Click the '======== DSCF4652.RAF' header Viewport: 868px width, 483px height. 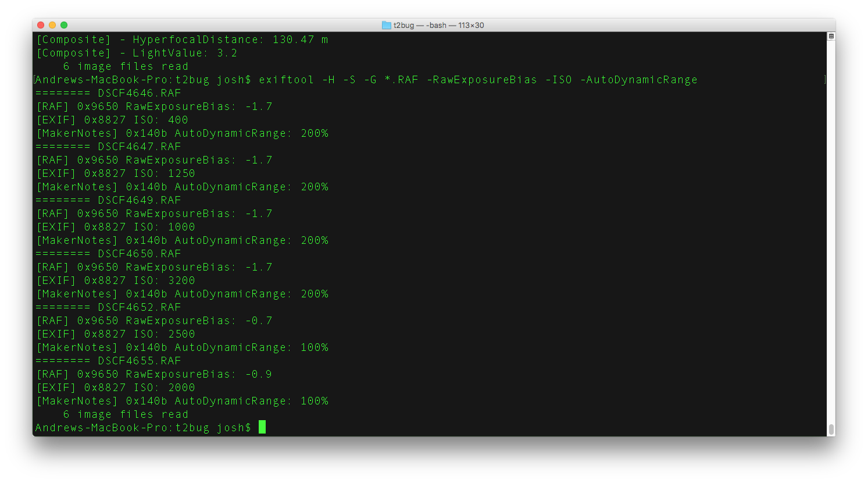coord(108,307)
